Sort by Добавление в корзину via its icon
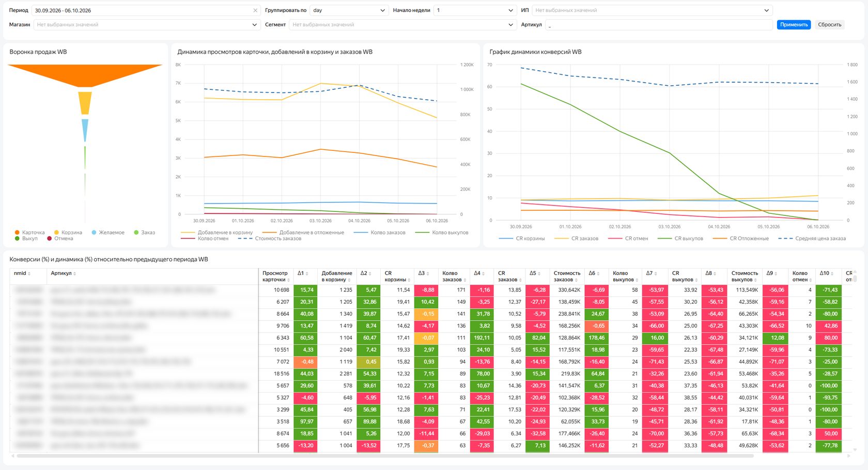The height and width of the screenshot is (470, 868). (349, 280)
